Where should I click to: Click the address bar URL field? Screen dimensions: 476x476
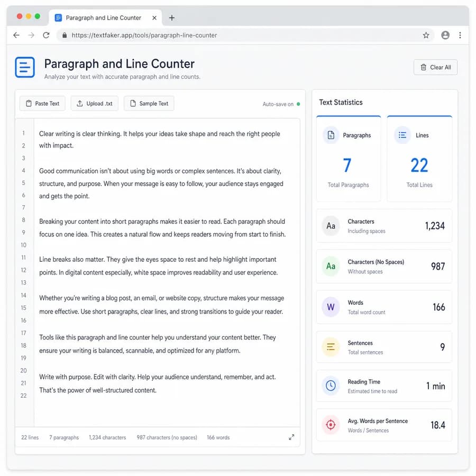pyautogui.click(x=245, y=35)
